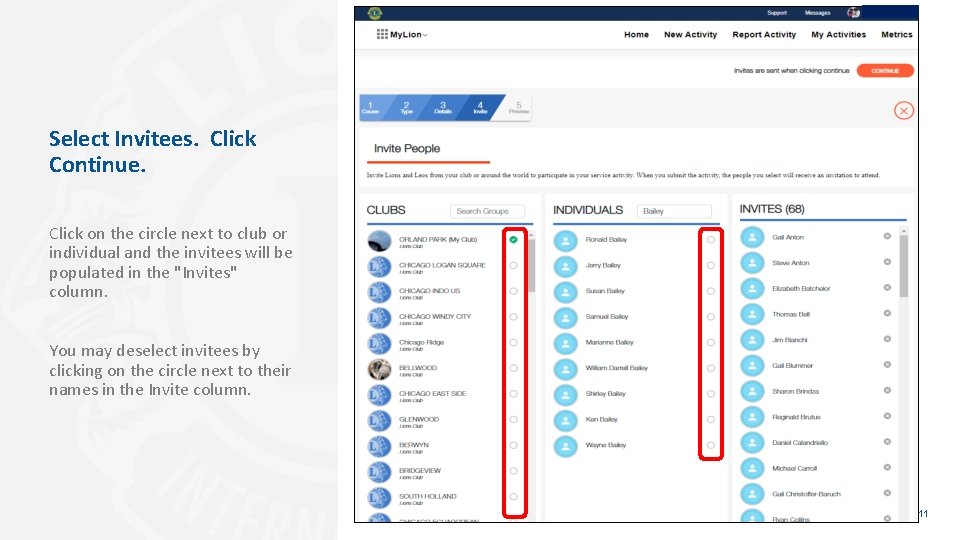The image size is (960, 540).
Task: Select the circle next to Ken Bailey
Action: (x=710, y=419)
